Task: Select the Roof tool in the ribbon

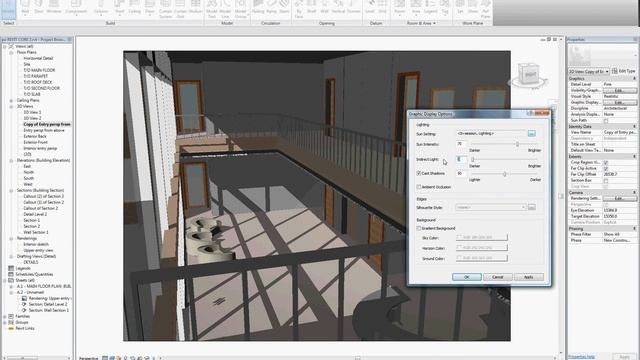Action: 119,8
